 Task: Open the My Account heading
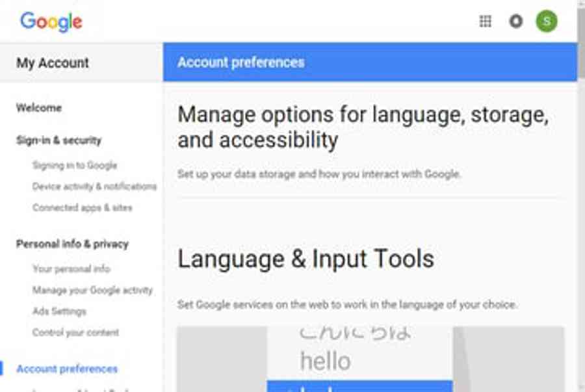tap(53, 63)
